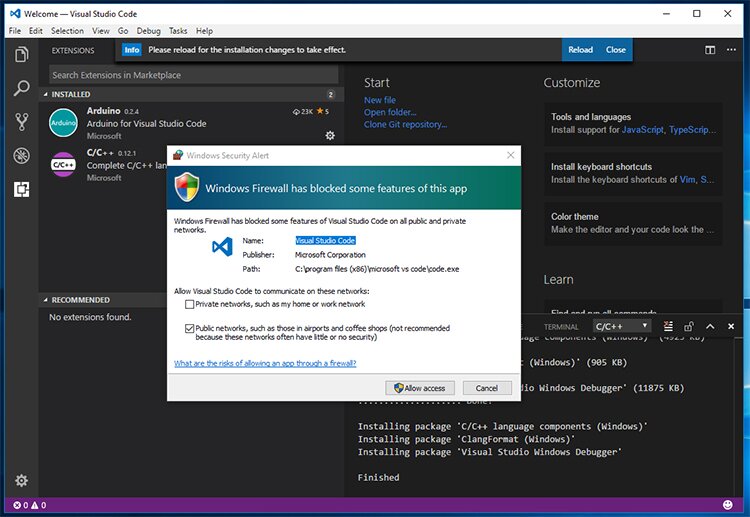This screenshot has height=517, width=750.
Task: Select the Extensions view icon
Action: (x=22, y=189)
